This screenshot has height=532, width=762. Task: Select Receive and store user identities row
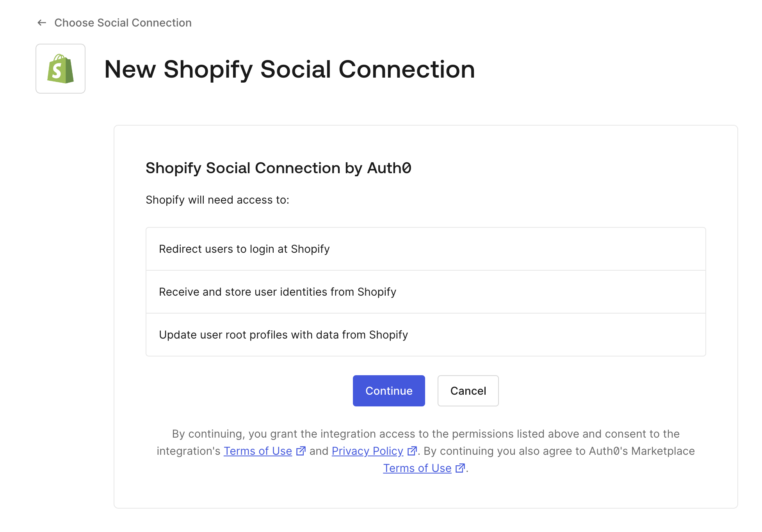426,292
